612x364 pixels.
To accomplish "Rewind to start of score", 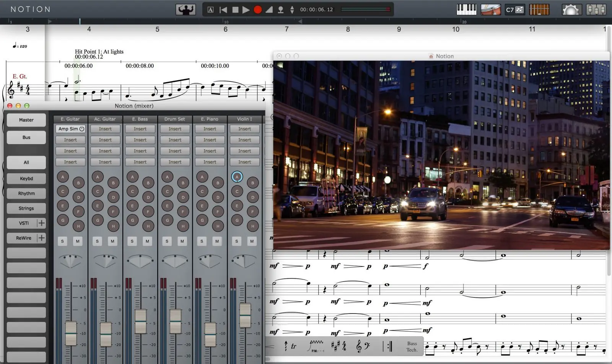I will point(223,10).
